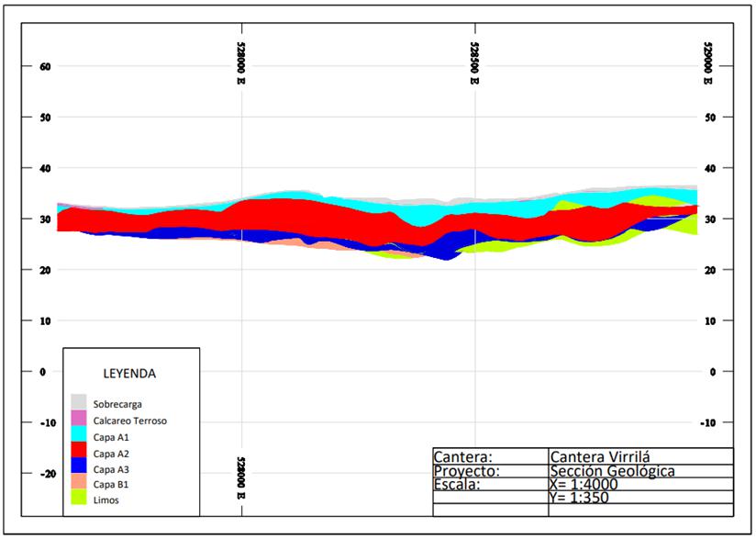Pick the salmon Capa B1 legend swatch
This screenshot has height=539, width=756.
coord(79,483)
